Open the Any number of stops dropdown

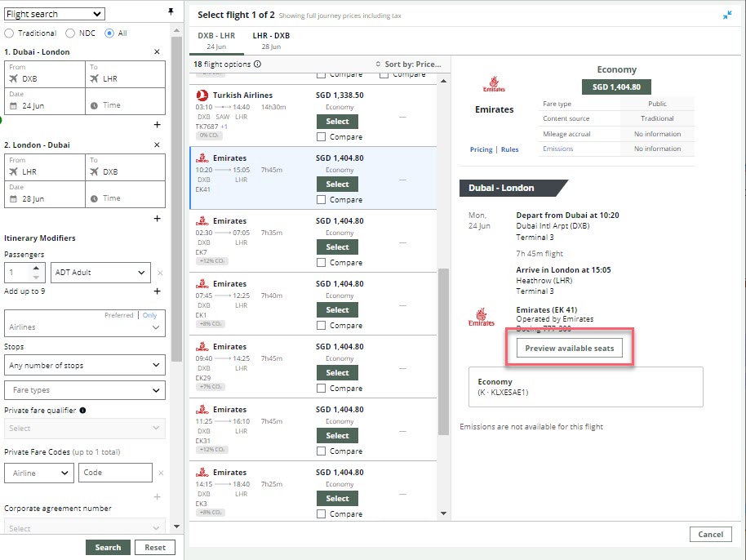click(85, 366)
